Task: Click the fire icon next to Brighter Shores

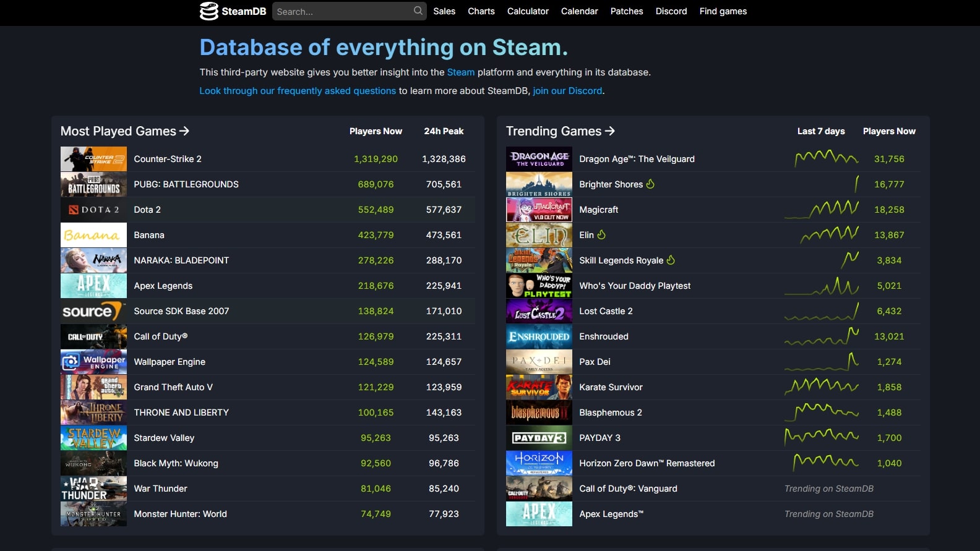Action: click(x=650, y=184)
